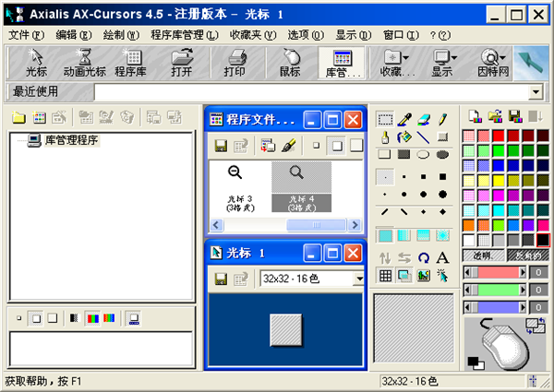
Task: Create a new cursor with 光标 button
Action: coord(36,63)
